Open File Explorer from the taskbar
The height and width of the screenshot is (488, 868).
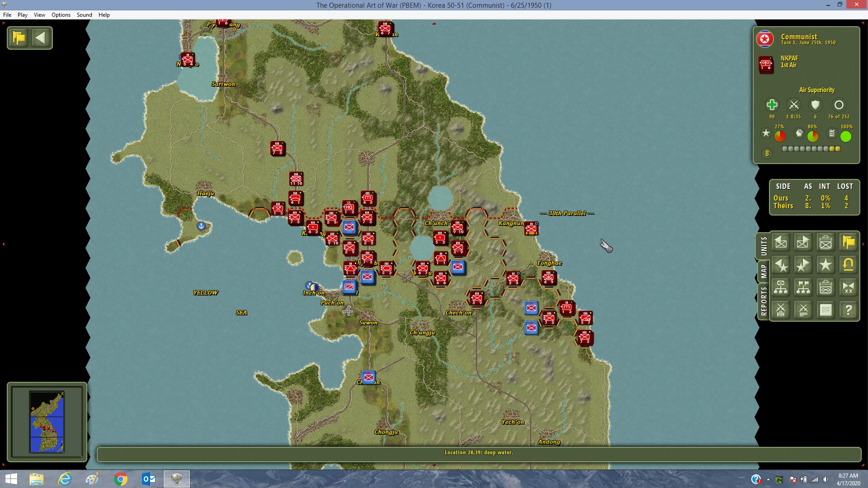(x=37, y=479)
